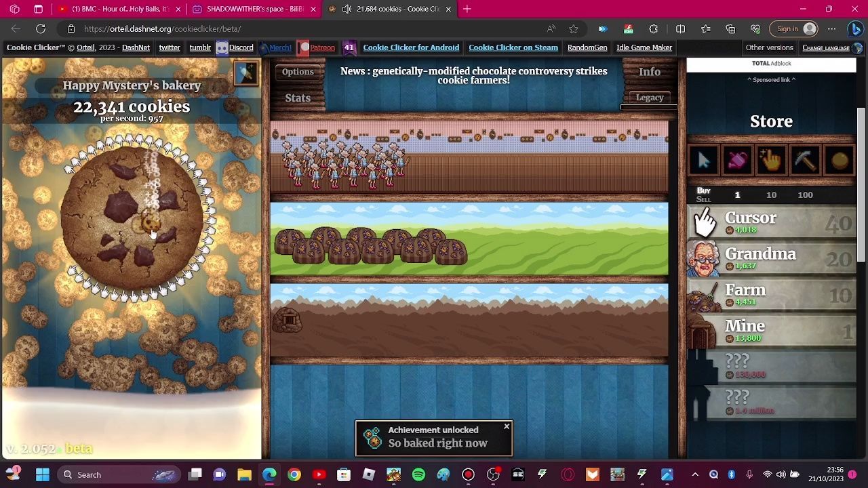The image size is (868, 488).
Task: Set purchase quantity to 100
Action: (805, 195)
